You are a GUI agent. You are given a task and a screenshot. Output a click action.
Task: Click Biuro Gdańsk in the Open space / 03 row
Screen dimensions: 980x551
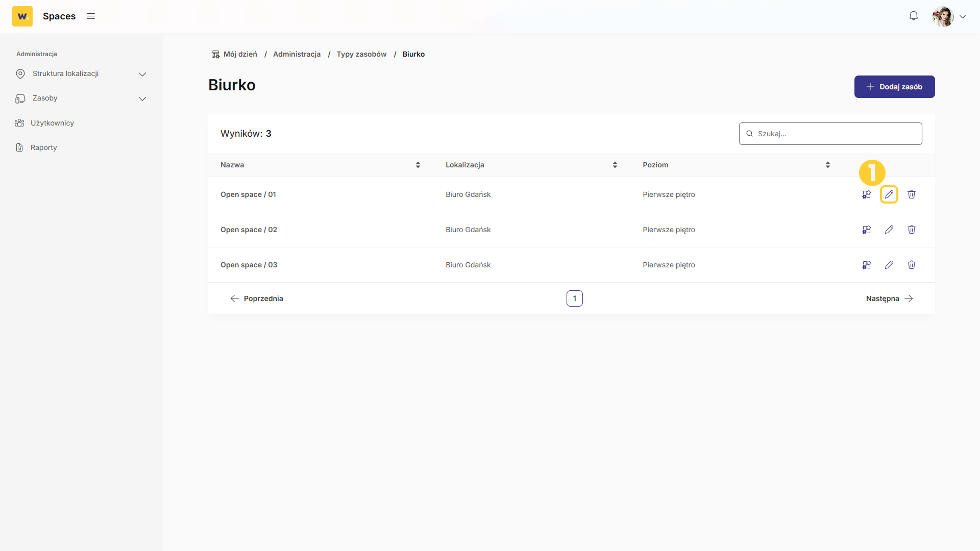[468, 265]
